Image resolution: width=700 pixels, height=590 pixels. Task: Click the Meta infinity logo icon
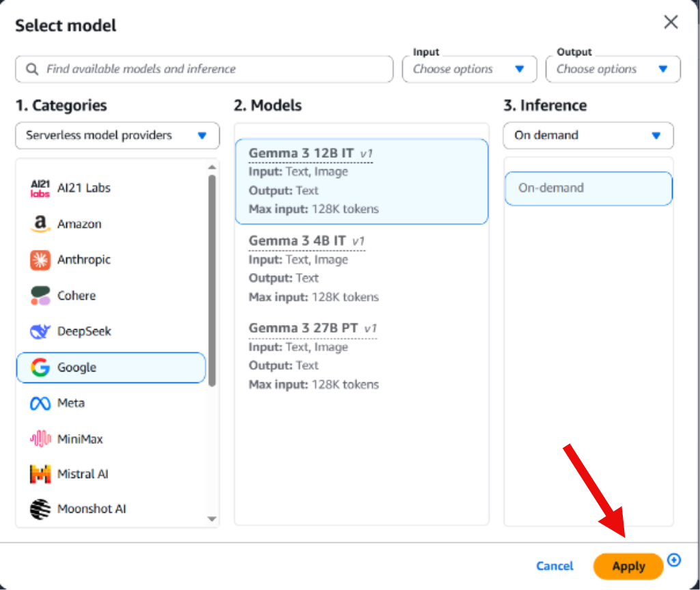[x=40, y=404]
